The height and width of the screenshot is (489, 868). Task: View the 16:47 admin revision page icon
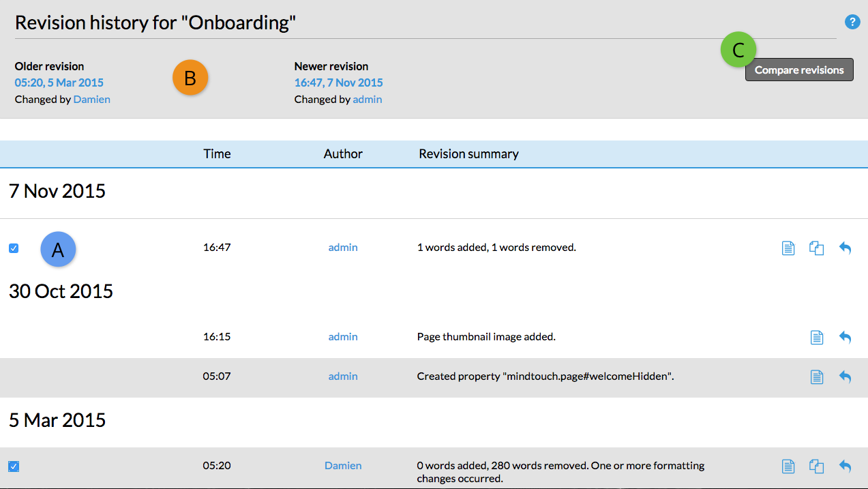(x=788, y=248)
